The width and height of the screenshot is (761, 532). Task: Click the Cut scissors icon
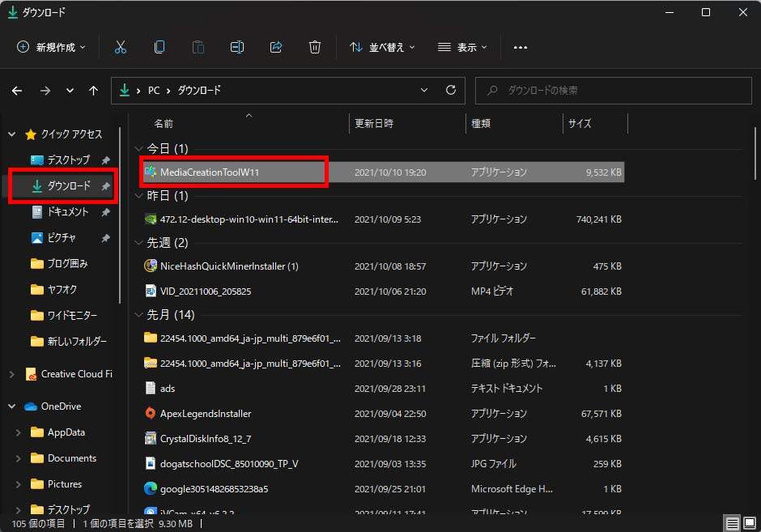[121, 47]
